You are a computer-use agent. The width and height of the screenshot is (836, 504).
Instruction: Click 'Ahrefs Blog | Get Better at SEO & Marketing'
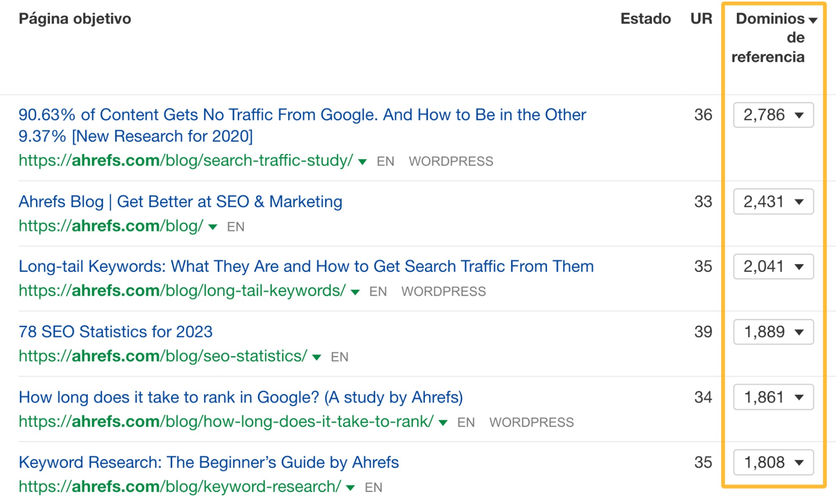pyautogui.click(x=181, y=202)
